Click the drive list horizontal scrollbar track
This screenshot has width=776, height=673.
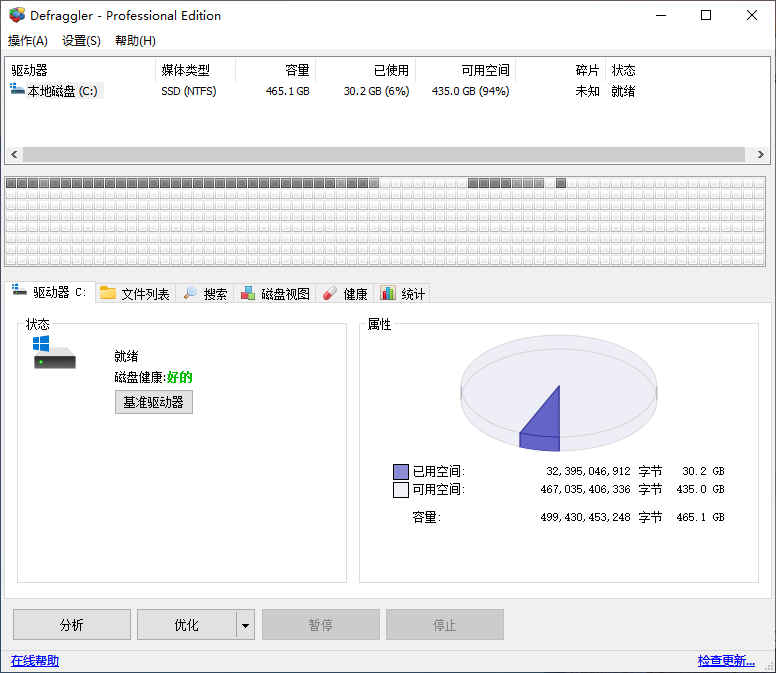(384, 154)
